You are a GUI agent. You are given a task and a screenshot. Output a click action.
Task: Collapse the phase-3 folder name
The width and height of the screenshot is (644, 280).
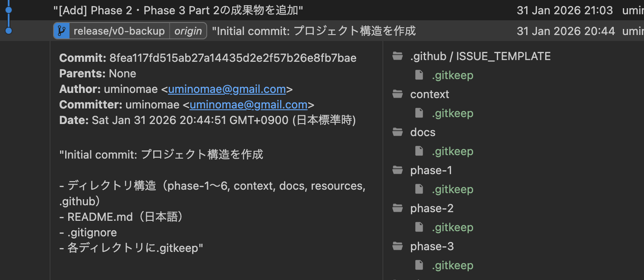click(x=432, y=246)
